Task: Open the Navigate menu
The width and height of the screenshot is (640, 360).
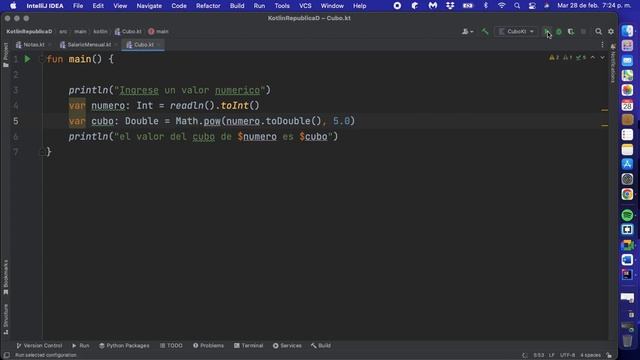Action: tap(149, 6)
